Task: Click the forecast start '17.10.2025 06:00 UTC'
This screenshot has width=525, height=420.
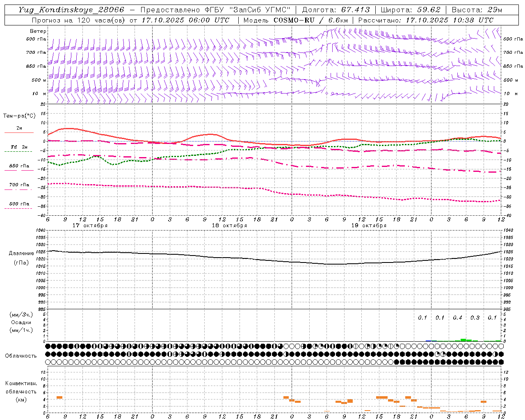Action: (x=185, y=20)
